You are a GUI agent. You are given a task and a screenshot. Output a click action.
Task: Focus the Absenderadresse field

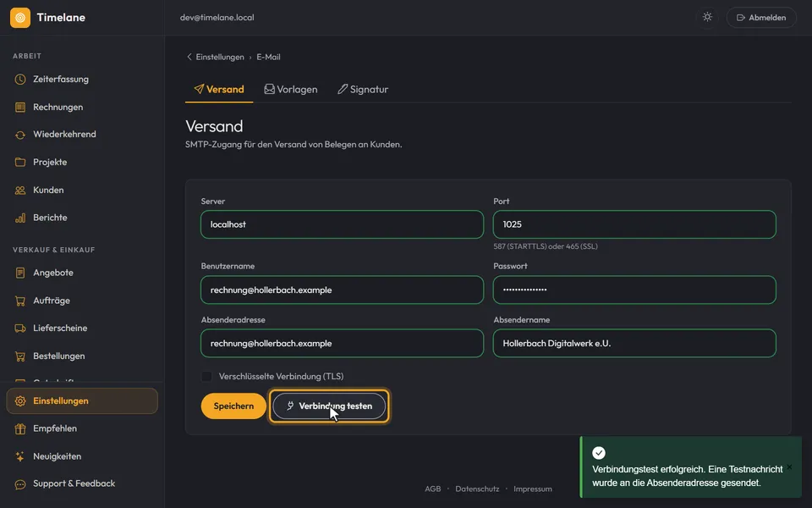point(343,343)
